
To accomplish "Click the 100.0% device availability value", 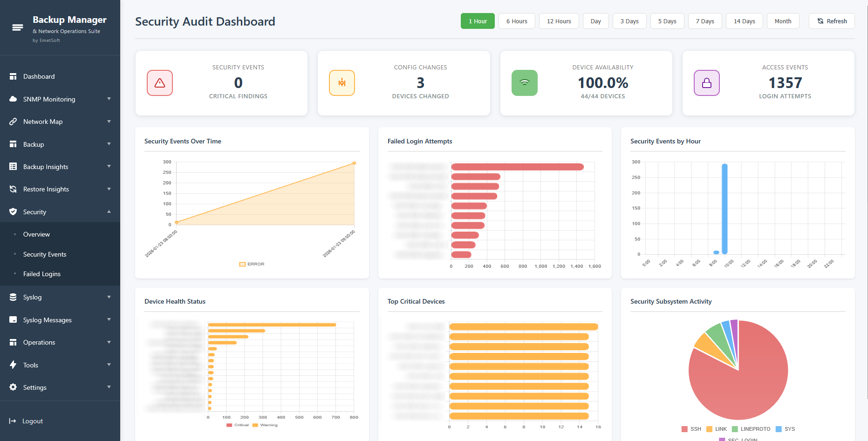I will tap(603, 83).
